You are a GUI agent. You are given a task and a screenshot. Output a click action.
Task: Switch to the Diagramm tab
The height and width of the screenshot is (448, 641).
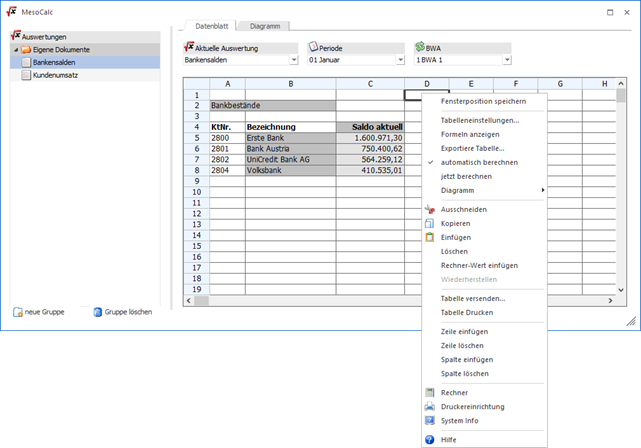click(264, 24)
